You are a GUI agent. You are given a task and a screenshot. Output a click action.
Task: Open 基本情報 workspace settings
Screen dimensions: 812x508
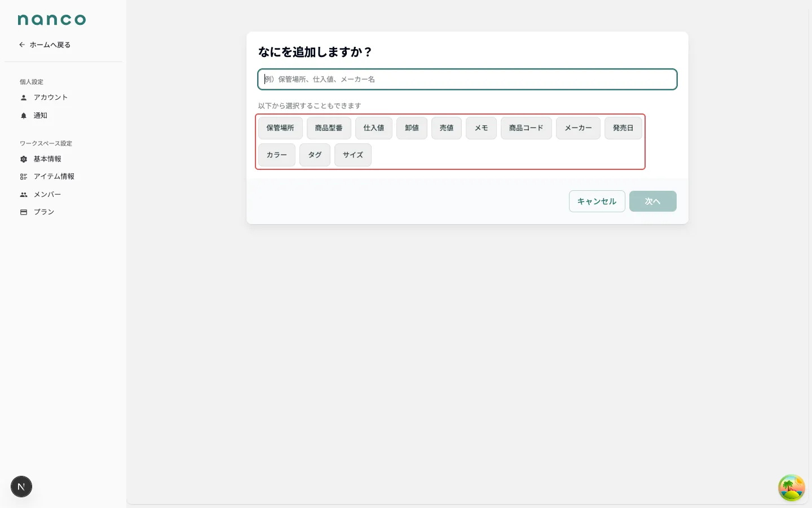47,159
